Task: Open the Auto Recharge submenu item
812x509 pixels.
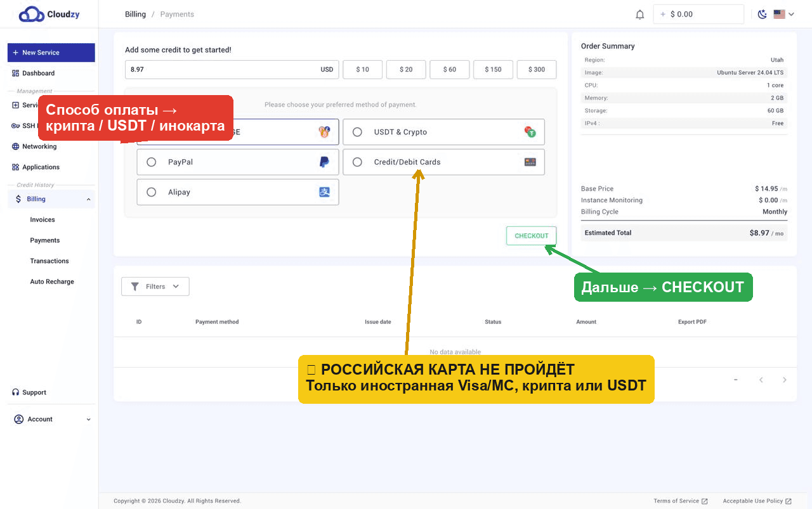Action: coord(52,281)
